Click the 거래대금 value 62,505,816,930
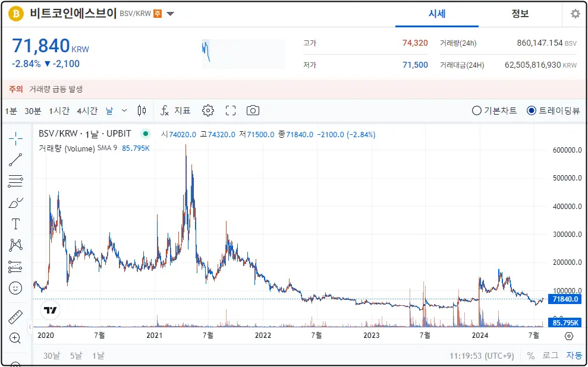The height and width of the screenshot is (367, 588). [x=533, y=65]
